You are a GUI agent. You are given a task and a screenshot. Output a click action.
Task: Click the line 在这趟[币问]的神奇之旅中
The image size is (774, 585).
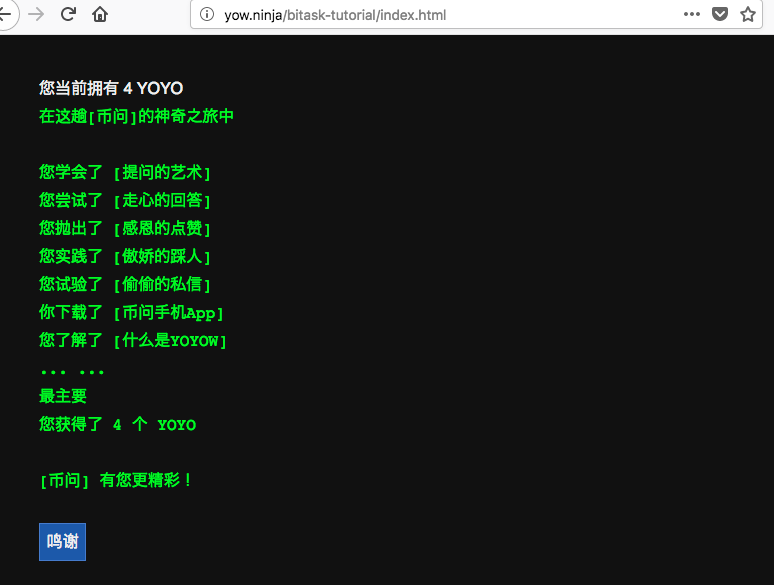tap(136, 117)
